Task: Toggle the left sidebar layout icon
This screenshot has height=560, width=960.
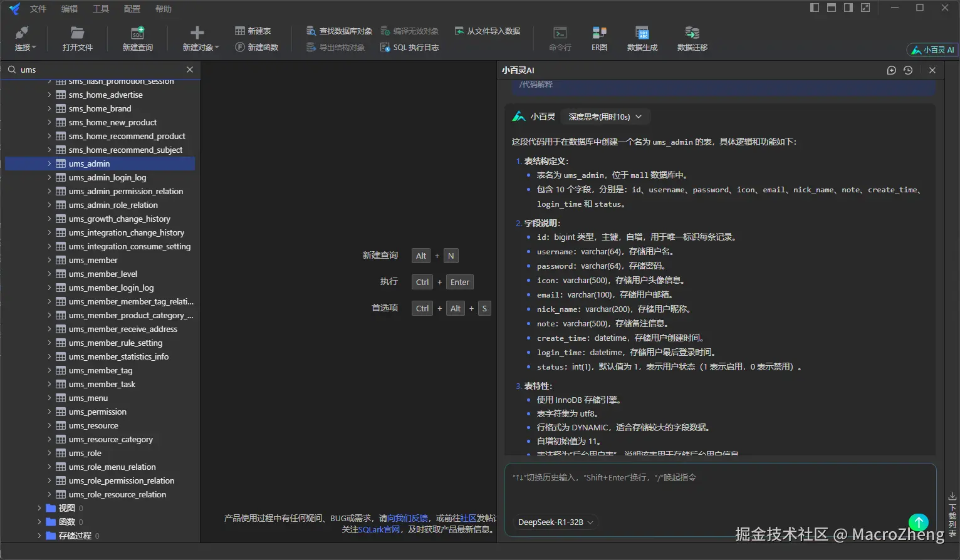Action: 815,8
